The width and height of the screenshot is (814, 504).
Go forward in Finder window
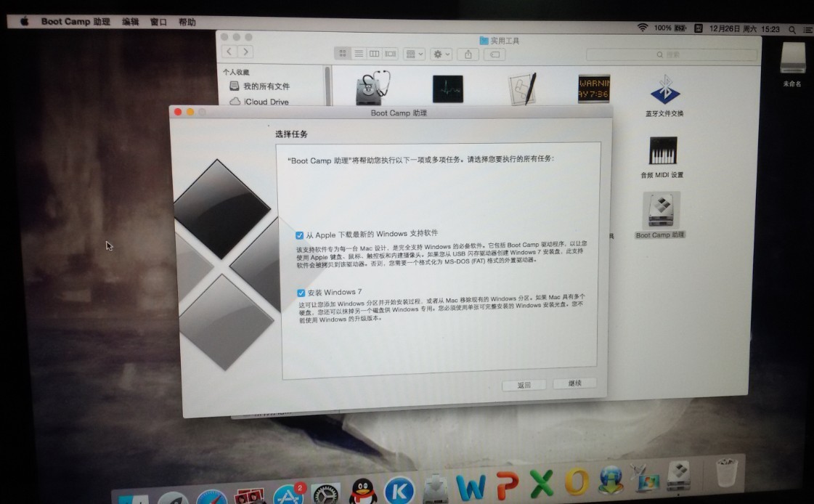(x=245, y=52)
